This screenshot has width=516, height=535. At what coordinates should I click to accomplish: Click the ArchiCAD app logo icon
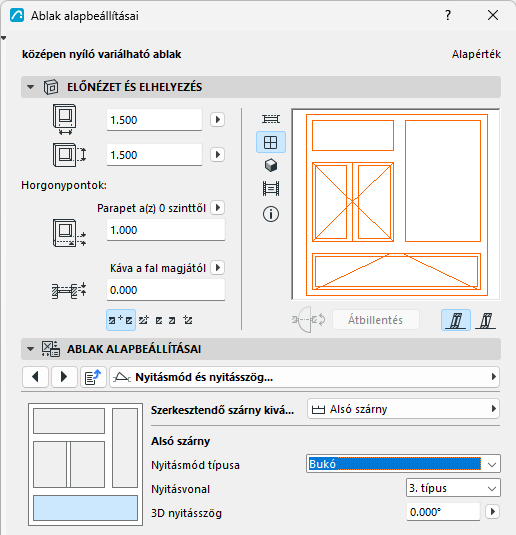(x=17, y=15)
